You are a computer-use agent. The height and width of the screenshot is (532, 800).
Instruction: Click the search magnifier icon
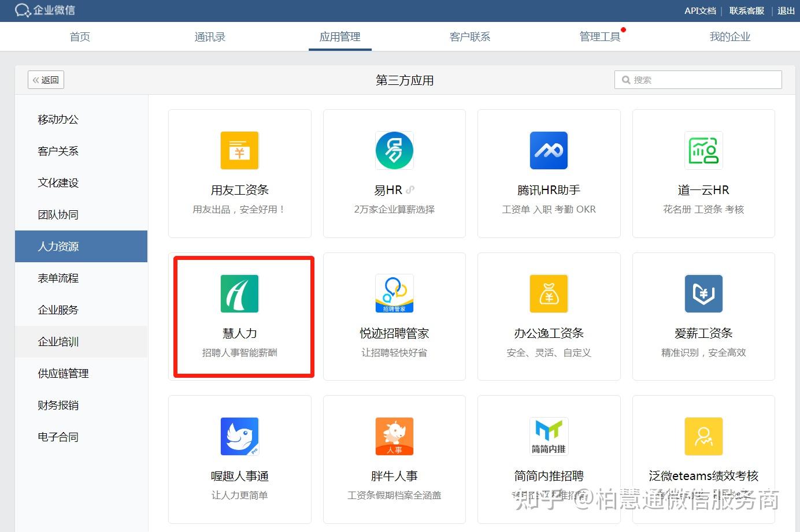point(625,80)
